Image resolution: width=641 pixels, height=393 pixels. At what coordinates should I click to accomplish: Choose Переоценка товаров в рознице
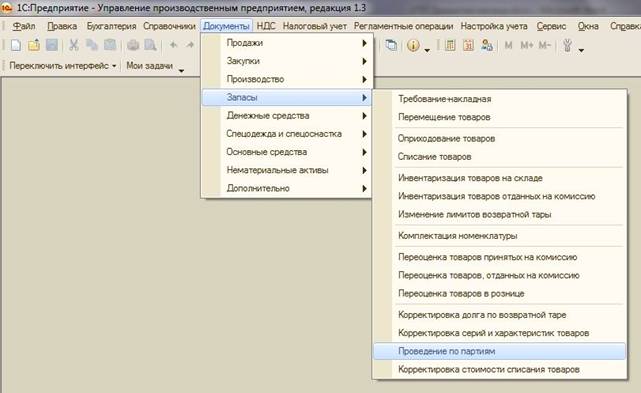pos(500,294)
